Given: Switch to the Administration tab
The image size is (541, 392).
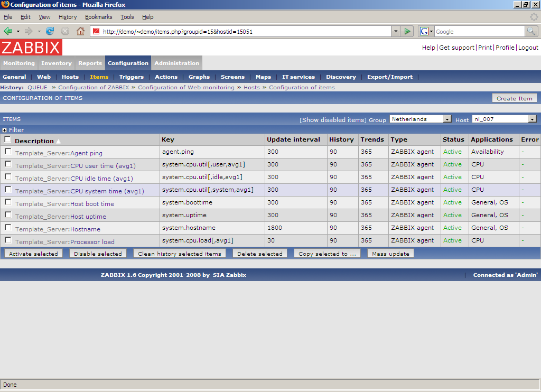Looking at the screenshot, I should click(176, 63).
